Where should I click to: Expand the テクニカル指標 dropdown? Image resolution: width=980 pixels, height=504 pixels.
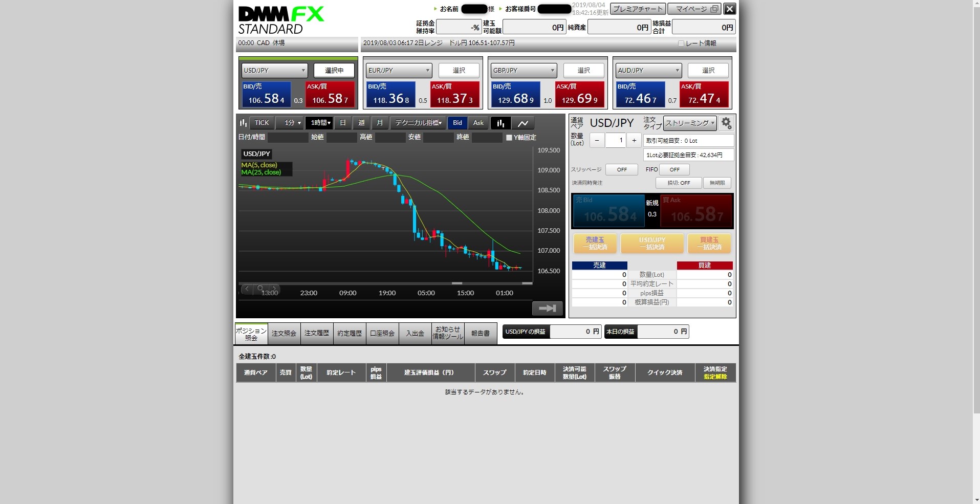pos(418,123)
